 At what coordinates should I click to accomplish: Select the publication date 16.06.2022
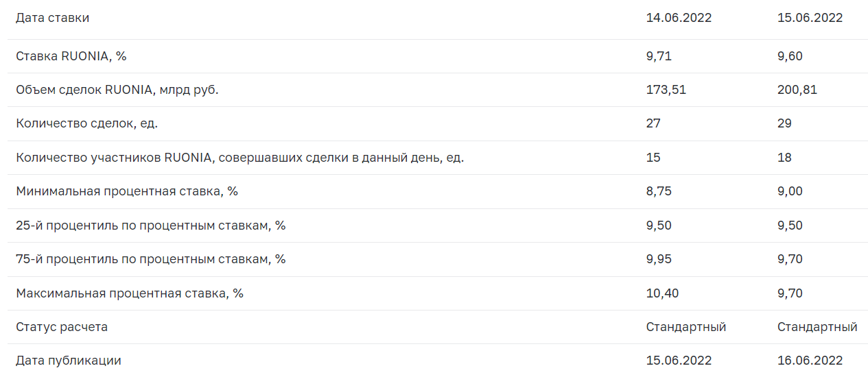coord(810,361)
